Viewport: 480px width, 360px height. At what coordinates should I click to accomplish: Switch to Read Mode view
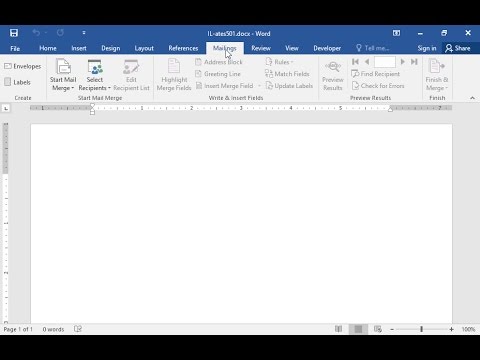(338, 329)
